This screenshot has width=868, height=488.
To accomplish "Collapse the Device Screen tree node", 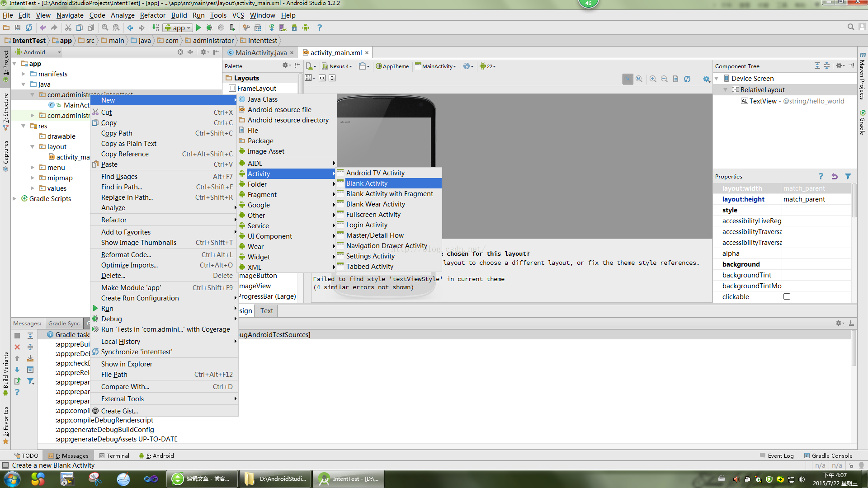I will coord(717,79).
